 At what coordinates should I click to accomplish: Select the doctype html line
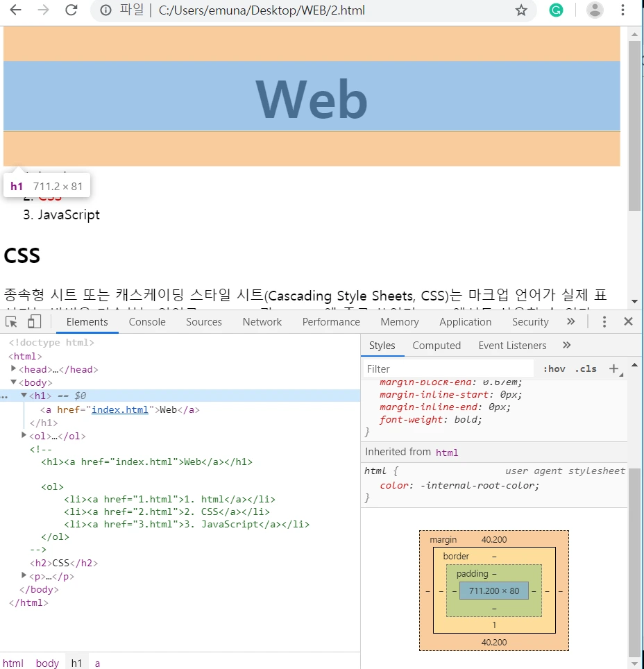click(x=51, y=343)
